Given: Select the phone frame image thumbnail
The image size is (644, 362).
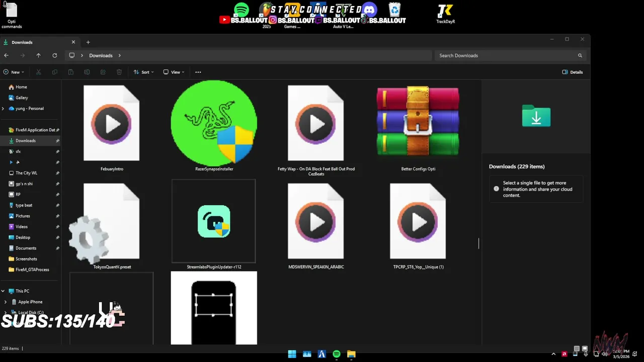Looking at the screenshot, I should pos(214,308).
